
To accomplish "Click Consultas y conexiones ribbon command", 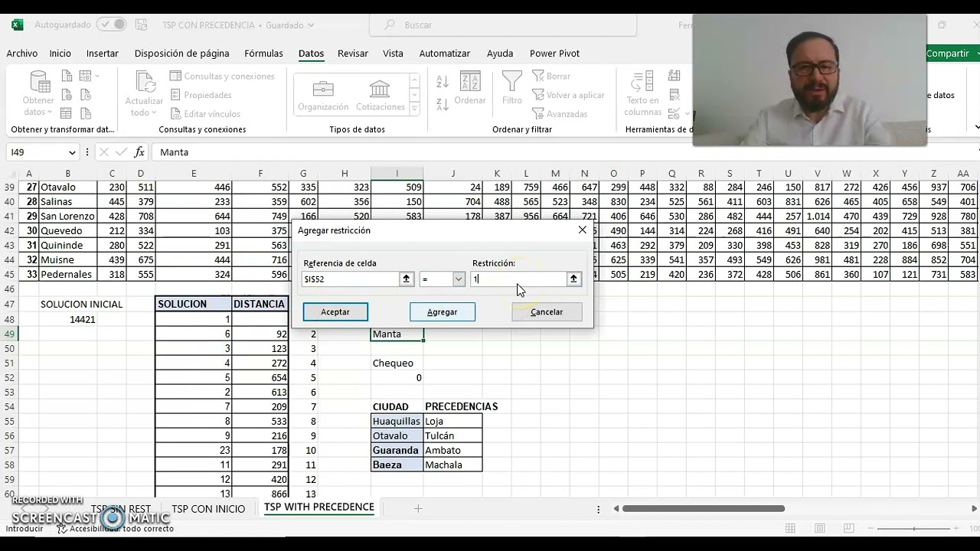I will click(x=222, y=77).
